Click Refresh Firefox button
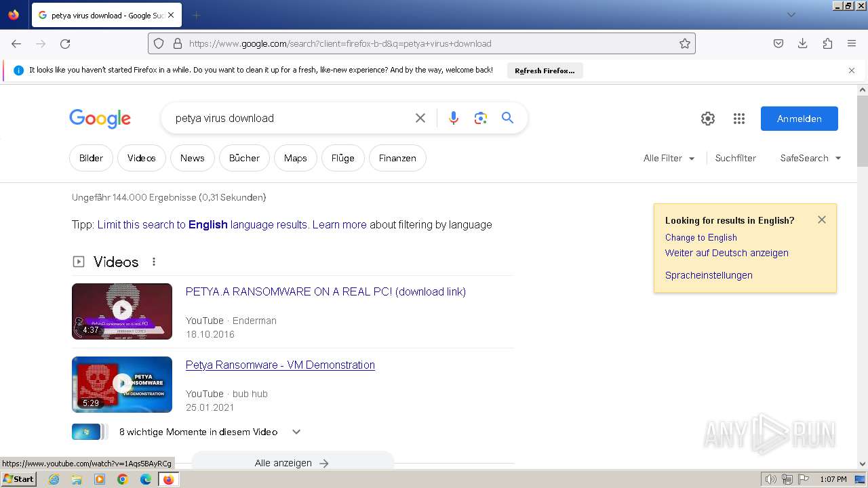Image resolution: width=868 pixels, height=488 pixels. click(x=545, y=70)
